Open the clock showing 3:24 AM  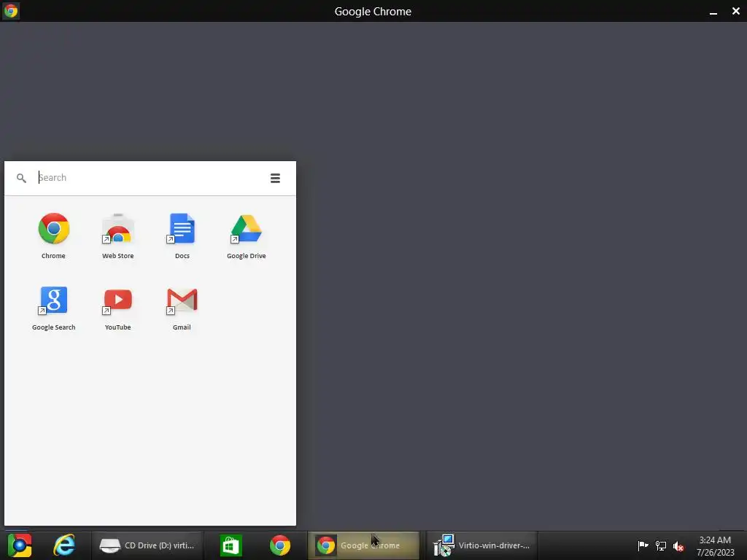click(x=715, y=545)
